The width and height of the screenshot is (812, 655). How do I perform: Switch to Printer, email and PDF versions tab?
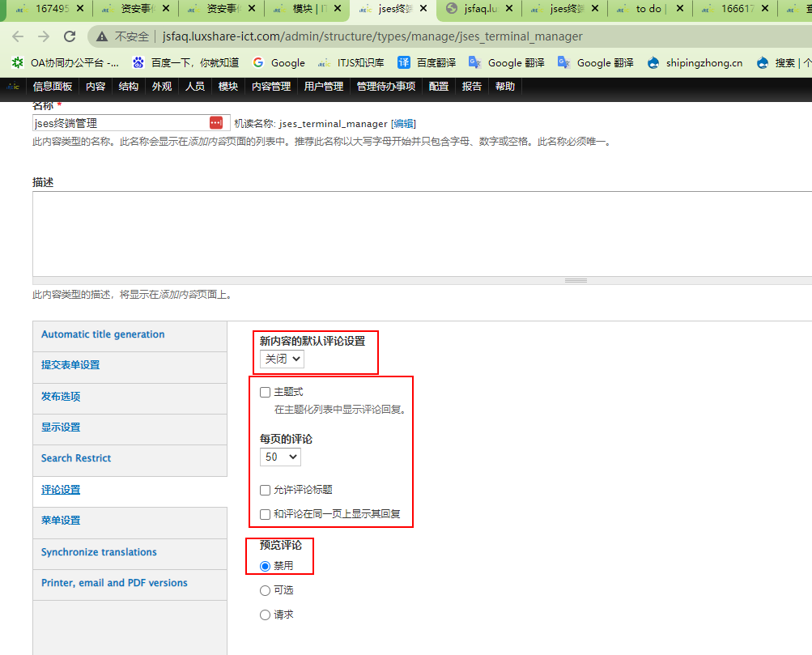tap(130, 585)
